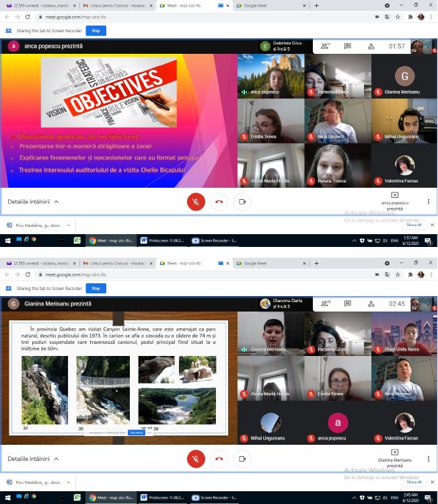The image size is (438, 504).
Task: Expand Detaliile întâlnirii in lower window
Action: (x=33, y=459)
